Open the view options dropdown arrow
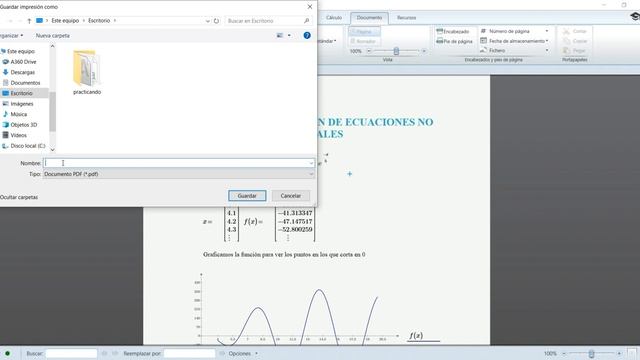 click(x=289, y=36)
